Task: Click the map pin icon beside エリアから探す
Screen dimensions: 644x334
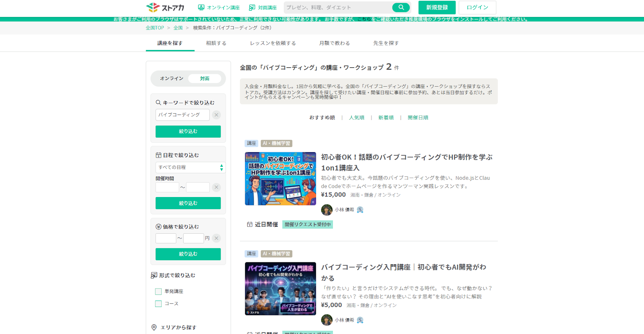Action: coord(154,328)
